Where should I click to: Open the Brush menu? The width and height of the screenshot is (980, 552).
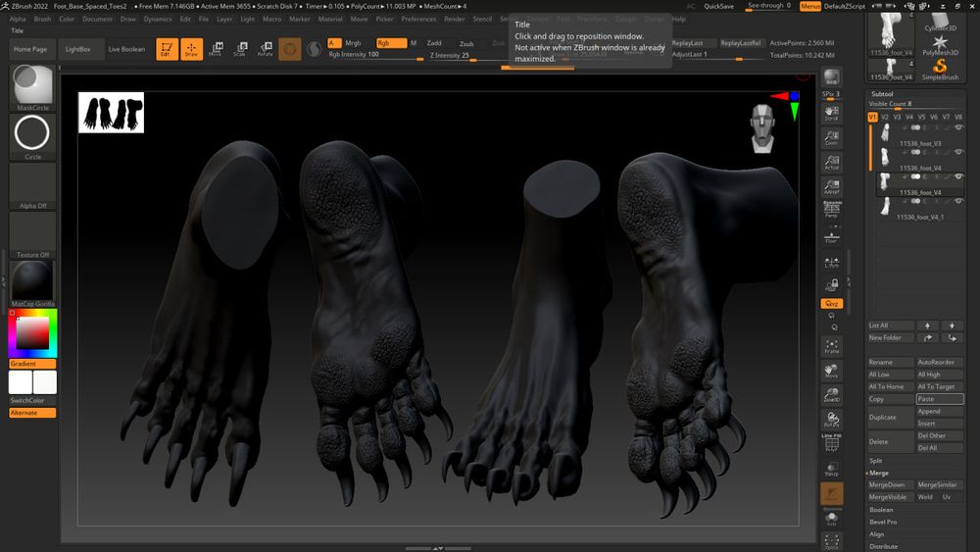42,19
